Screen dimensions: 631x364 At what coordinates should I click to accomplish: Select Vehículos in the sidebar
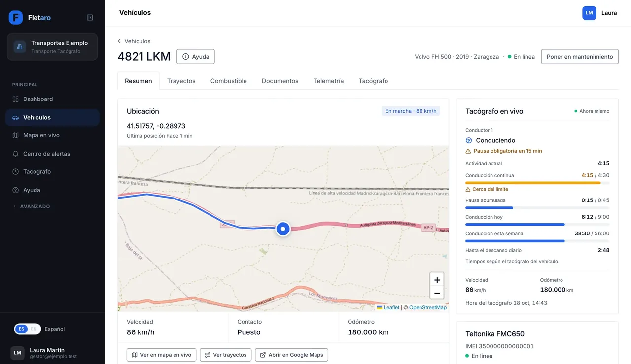[52, 117]
